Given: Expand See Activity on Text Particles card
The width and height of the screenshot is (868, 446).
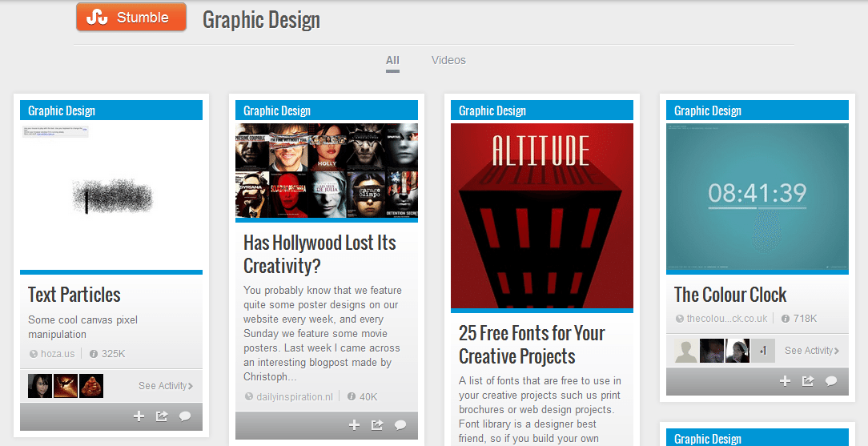Looking at the screenshot, I should [165, 386].
